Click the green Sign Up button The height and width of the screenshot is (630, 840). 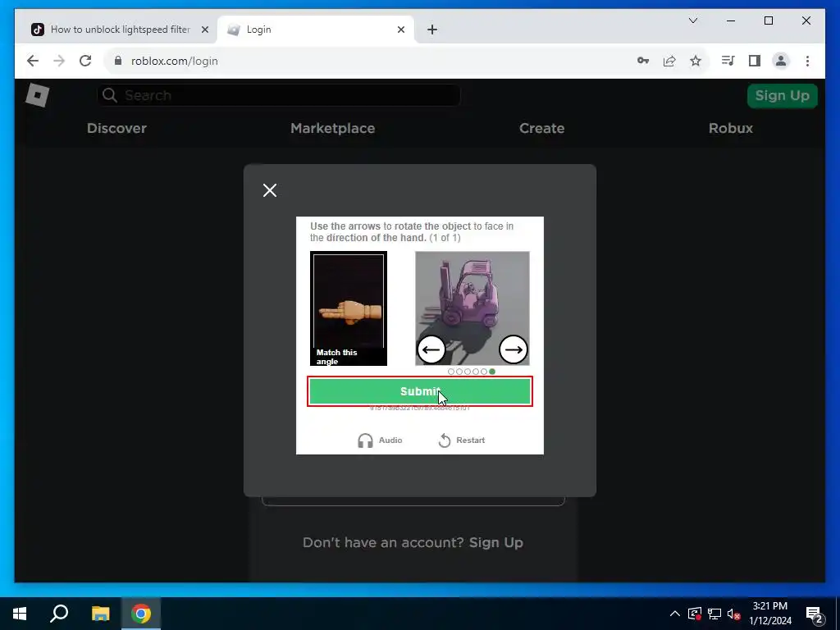pos(782,96)
